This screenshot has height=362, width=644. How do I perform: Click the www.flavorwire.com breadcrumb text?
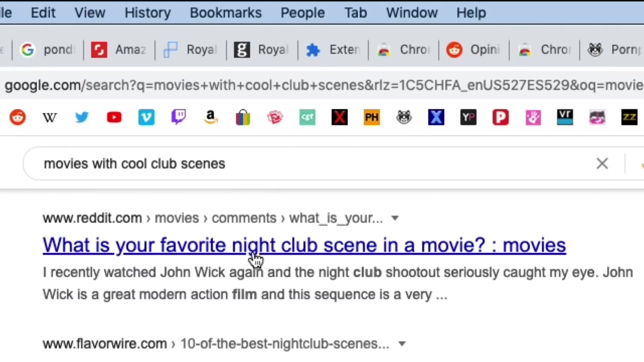(x=105, y=344)
